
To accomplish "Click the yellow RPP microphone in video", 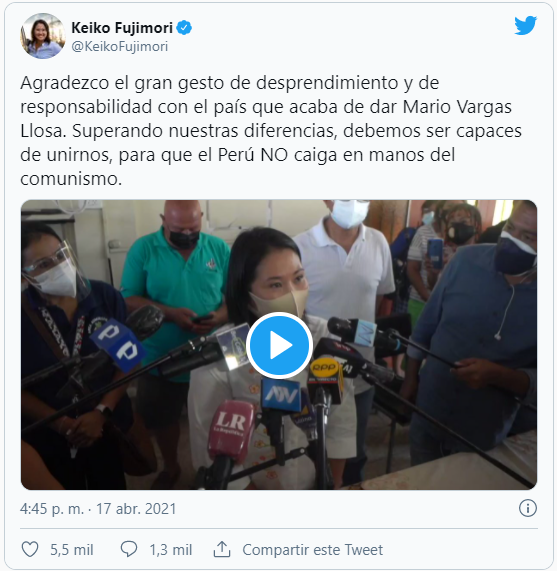I will (x=326, y=379).
